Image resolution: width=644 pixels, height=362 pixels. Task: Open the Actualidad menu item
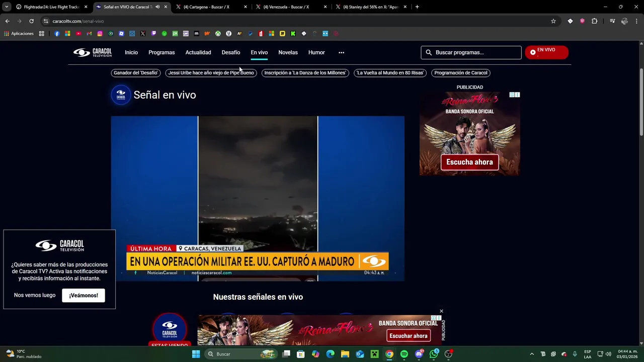pos(198,52)
